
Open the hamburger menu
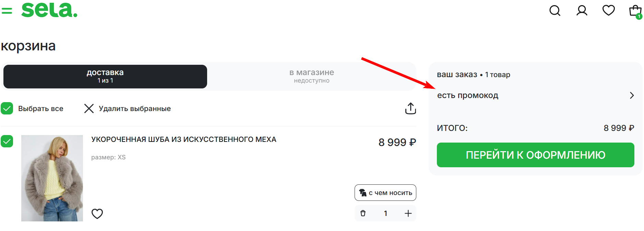coord(7,11)
